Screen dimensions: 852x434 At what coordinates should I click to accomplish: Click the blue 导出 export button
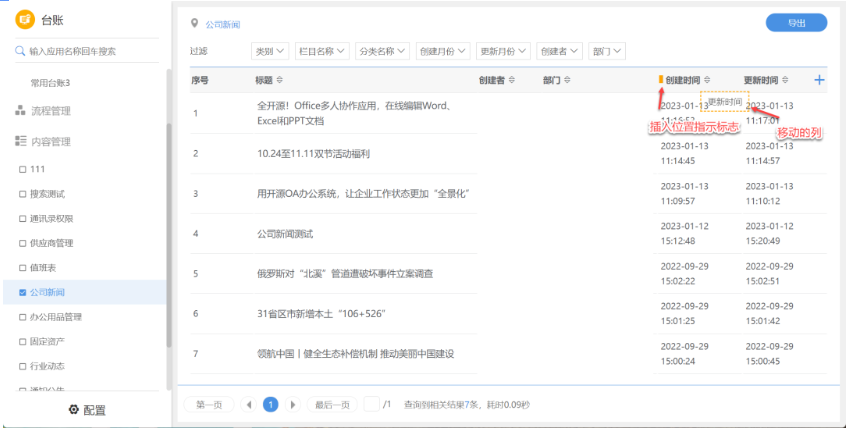pos(797,23)
